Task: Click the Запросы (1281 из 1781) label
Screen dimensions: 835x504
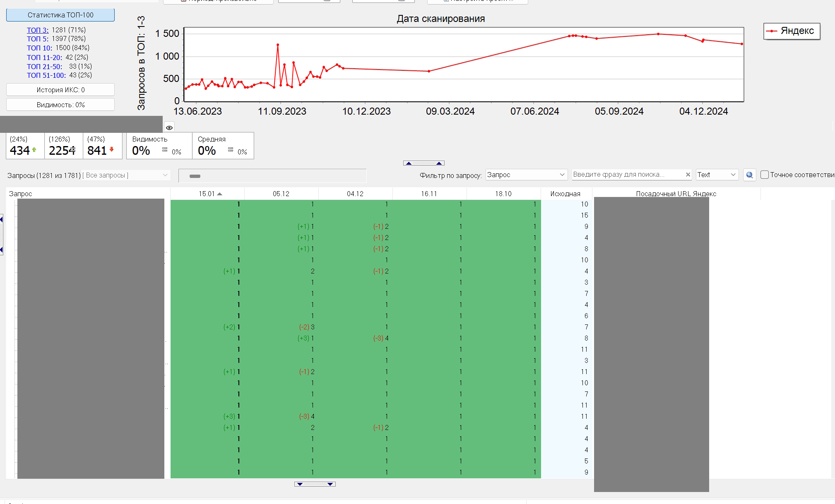Action: pyautogui.click(x=44, y=175)
